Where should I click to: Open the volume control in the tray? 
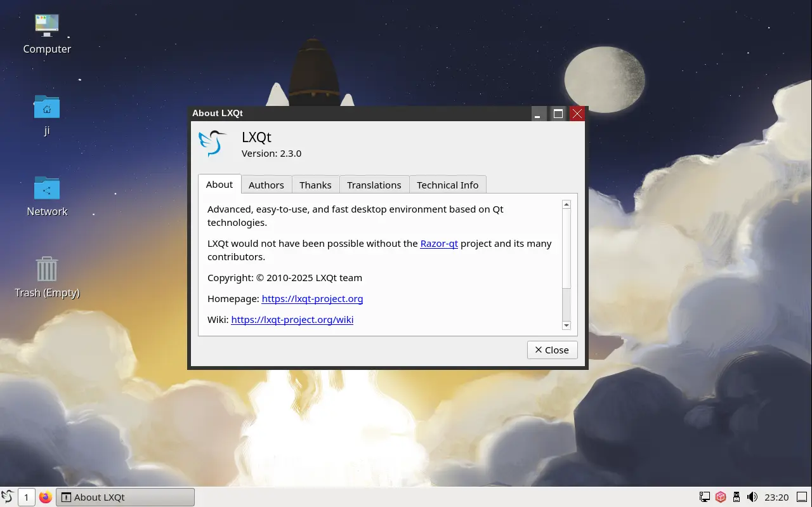(x=752, y=497)
